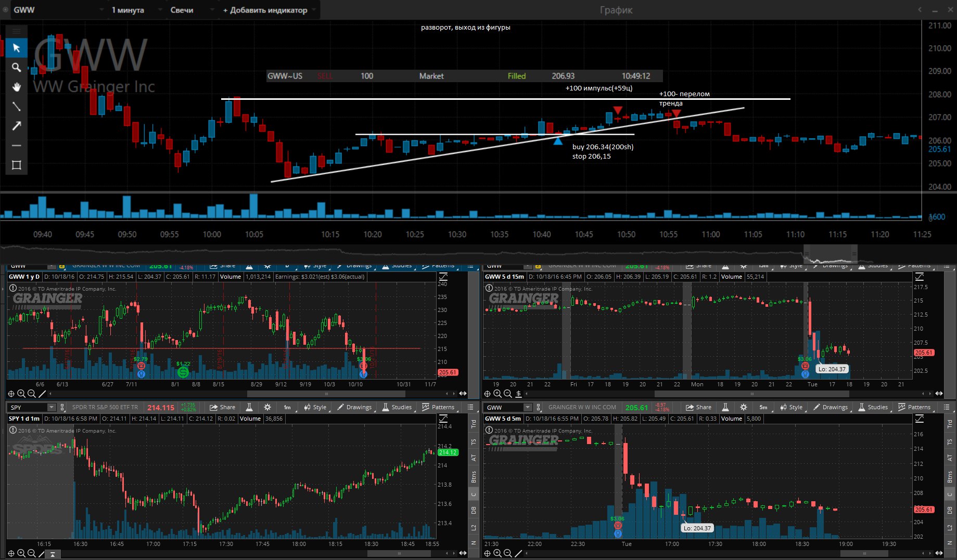Click expand-range arrows icon under GWW daily chart

463,394
